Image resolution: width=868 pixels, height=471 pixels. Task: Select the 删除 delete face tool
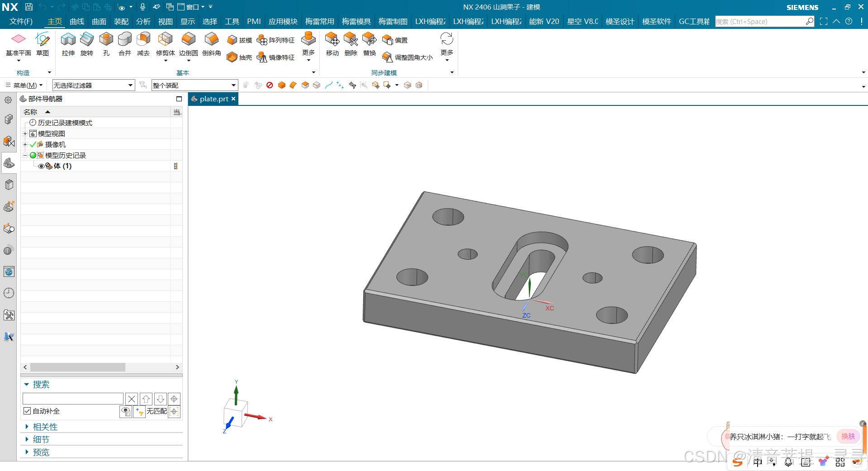351,44
